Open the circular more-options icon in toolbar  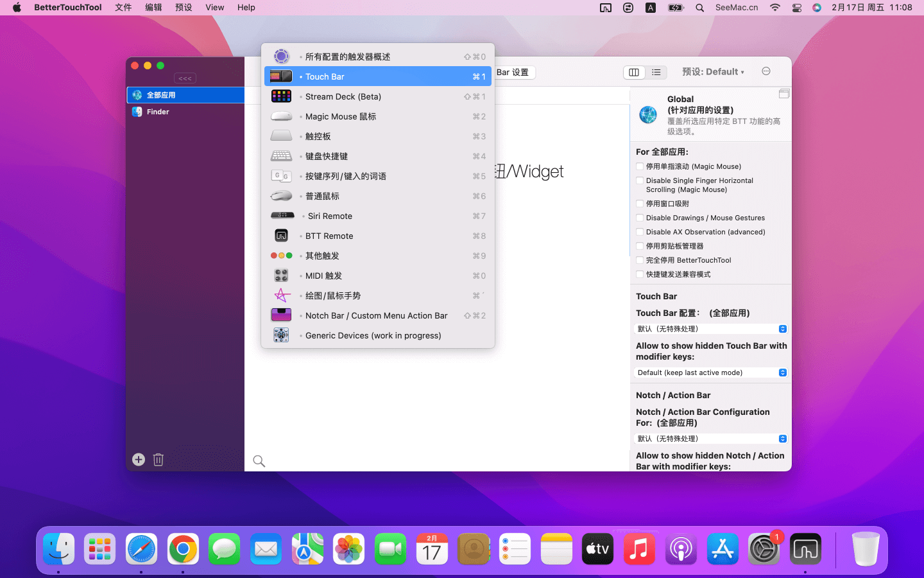766,71
